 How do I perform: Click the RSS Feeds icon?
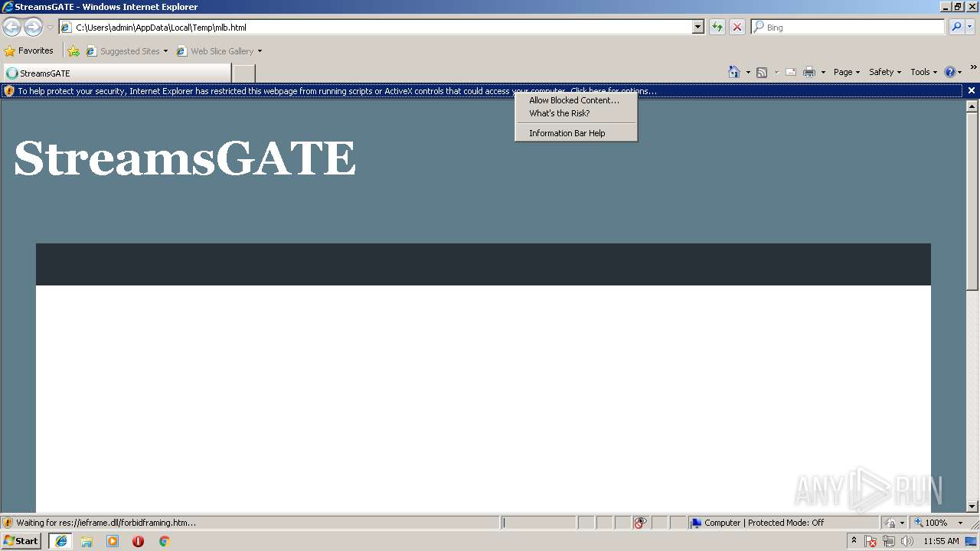762,72
